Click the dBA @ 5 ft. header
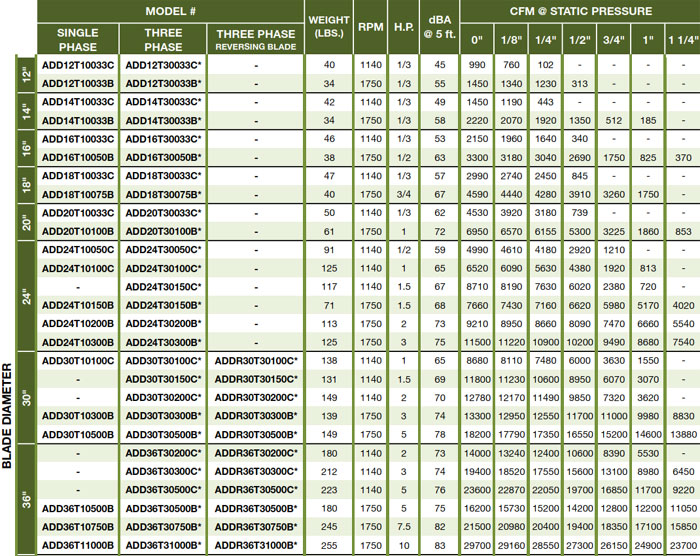700x556 pixels. [440, 27]
